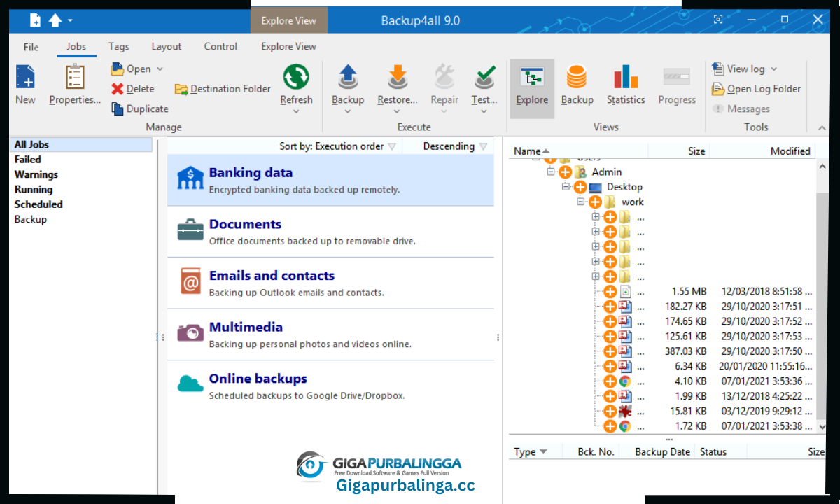Screen dimensions: 840x504
Task: Open Sort by Execution order dropdown
Action: [x=338, y=146]
